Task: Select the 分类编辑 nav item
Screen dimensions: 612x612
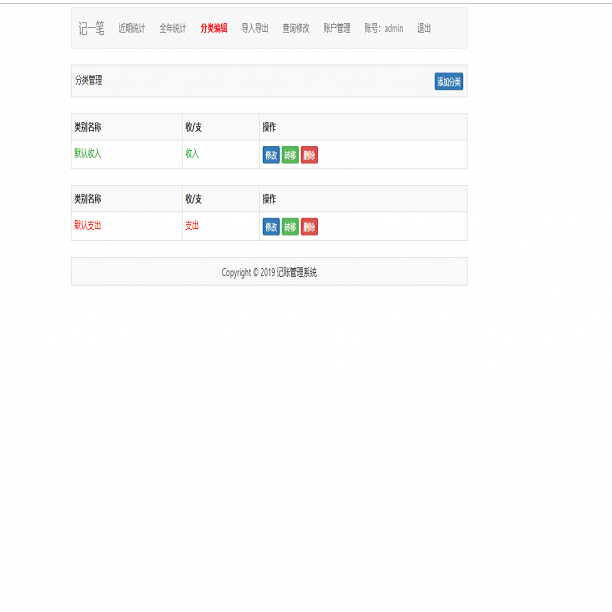Action: coord(214,28)
